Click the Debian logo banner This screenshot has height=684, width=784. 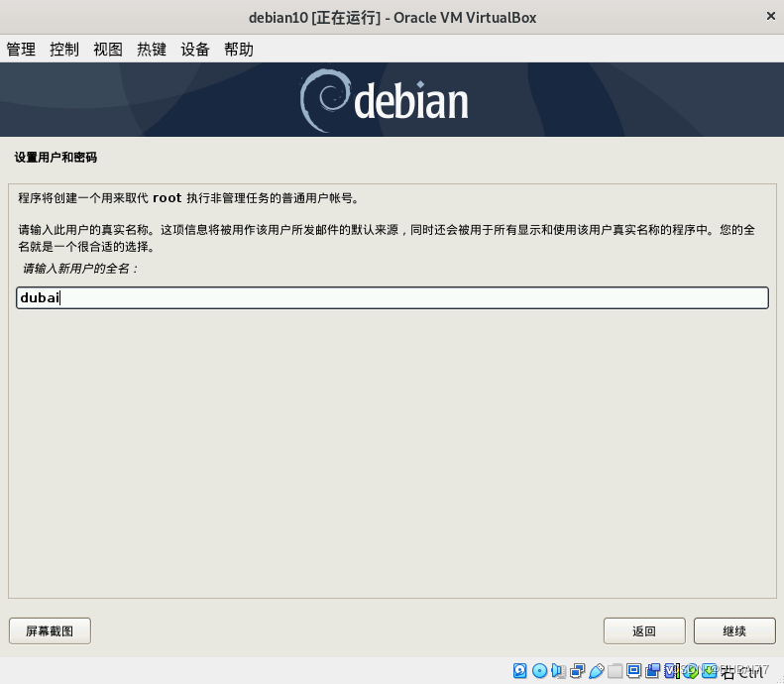392,99
